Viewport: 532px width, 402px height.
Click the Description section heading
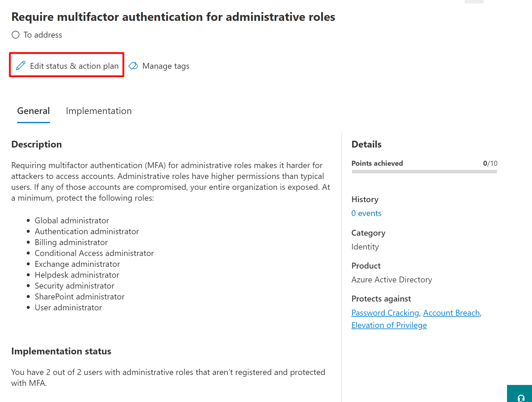pos(36,144)
